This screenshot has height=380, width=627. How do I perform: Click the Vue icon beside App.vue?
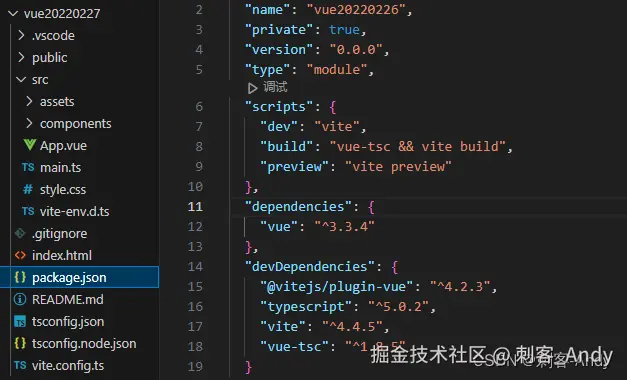pyautogui.click(x=30, y=145)
